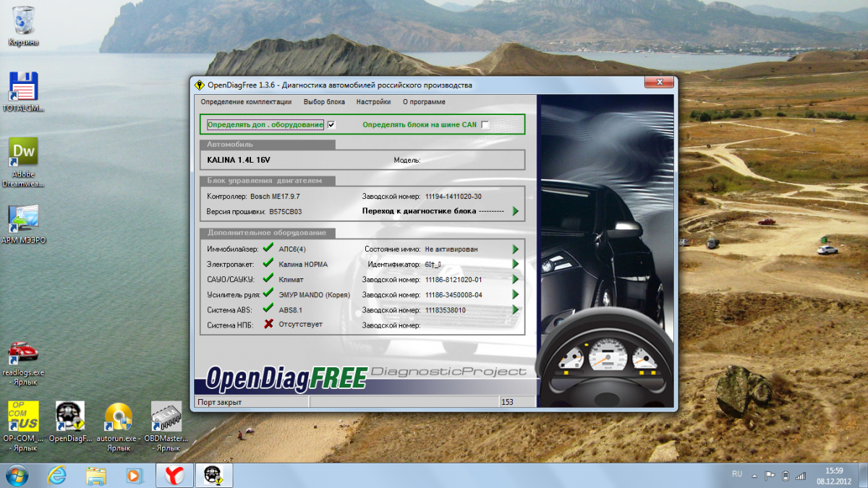The image size is (868, 488).
Task: Click the green arrow in the Электропакет row
Action: pyautogui.click(x=516, y=264)
